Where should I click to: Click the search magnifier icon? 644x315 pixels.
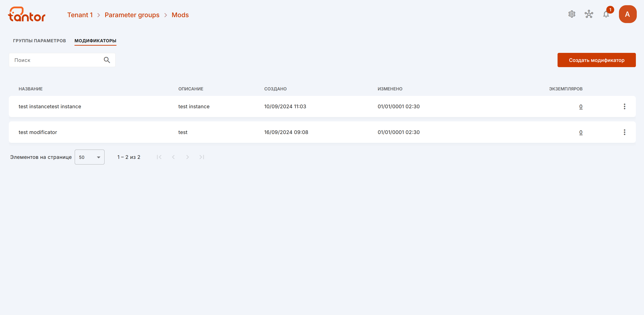point(107,60)
